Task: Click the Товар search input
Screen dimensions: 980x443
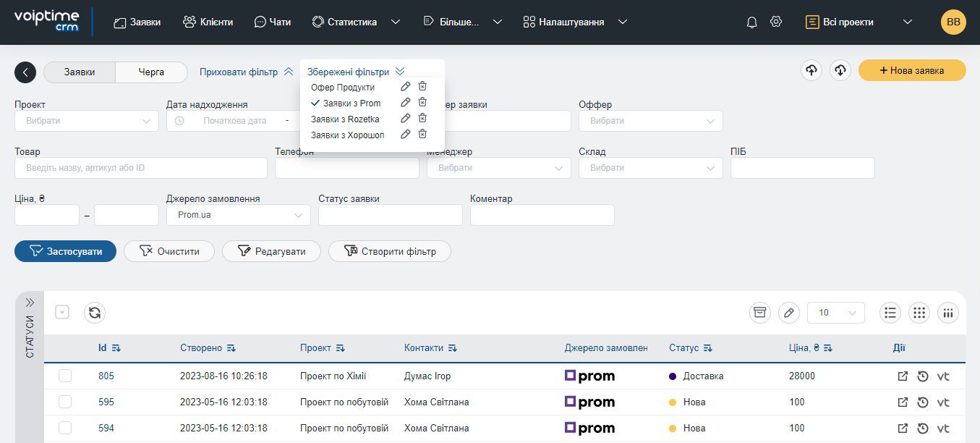Action: point(141,168)
